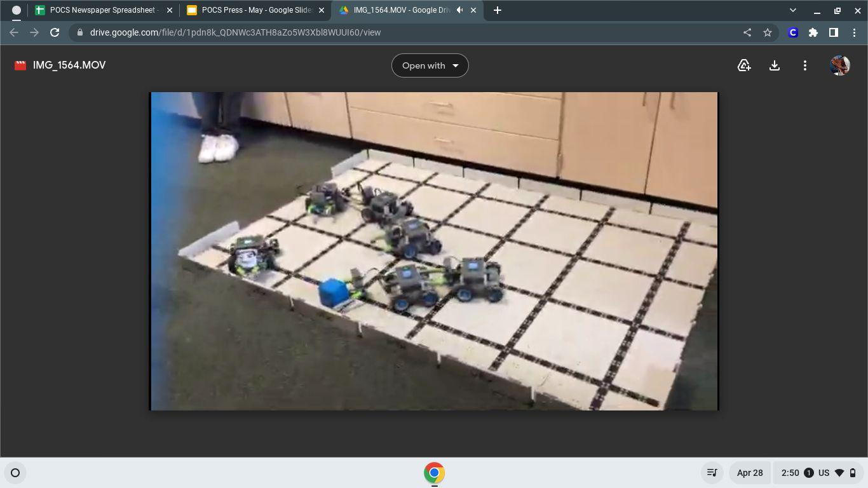The height and width of the screenshot is (488, 868).
Task: Share this page from the address bar
Action: coord(747,32)
